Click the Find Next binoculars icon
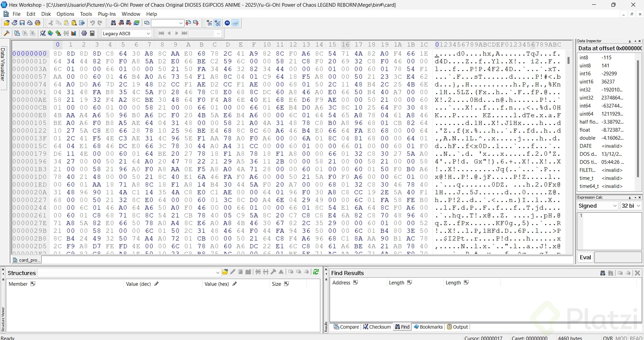Screen dimensions: 644x340 [x=129, y=23]
